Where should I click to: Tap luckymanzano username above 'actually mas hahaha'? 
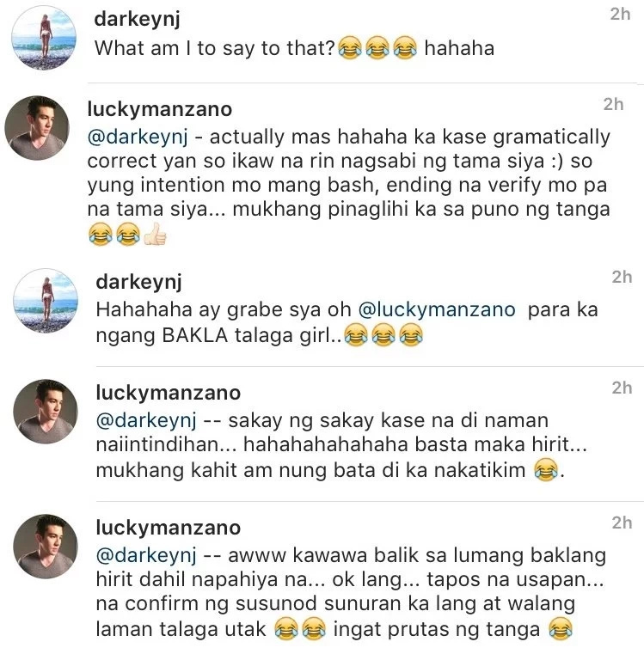pyautogui.click(x=159, y=109)
